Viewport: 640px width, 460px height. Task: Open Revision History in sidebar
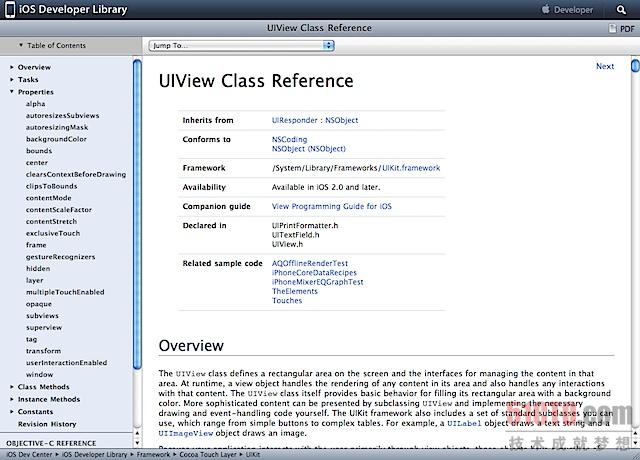[47, 424]
